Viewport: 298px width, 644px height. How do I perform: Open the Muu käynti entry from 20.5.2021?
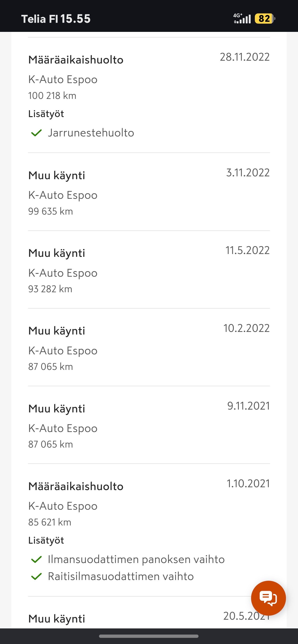tap(149, 613)
